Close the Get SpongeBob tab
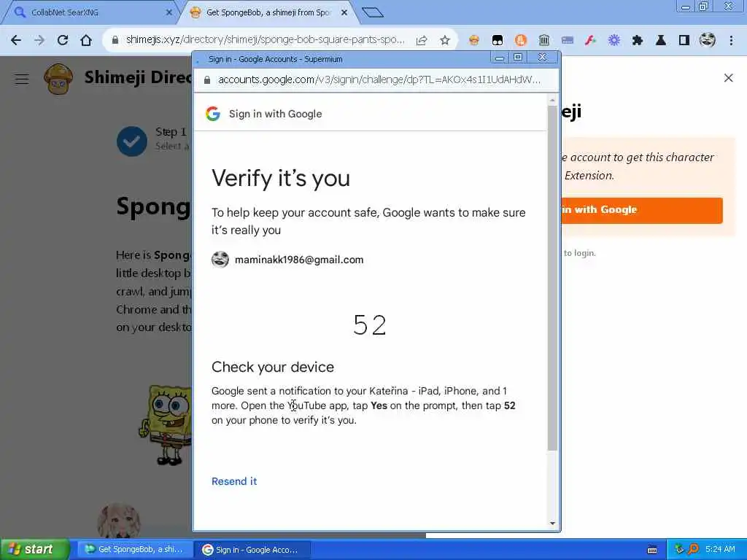Image resolution: width=747 pixels, height=560 pixels. pos(344,12)
